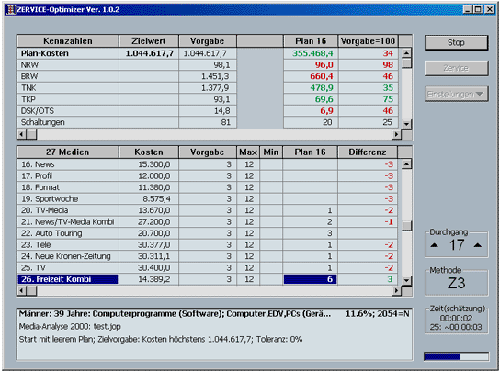500x372 pixels.
Task: Click Zielwert value 1.044.617,7
Action: [150, 53]
